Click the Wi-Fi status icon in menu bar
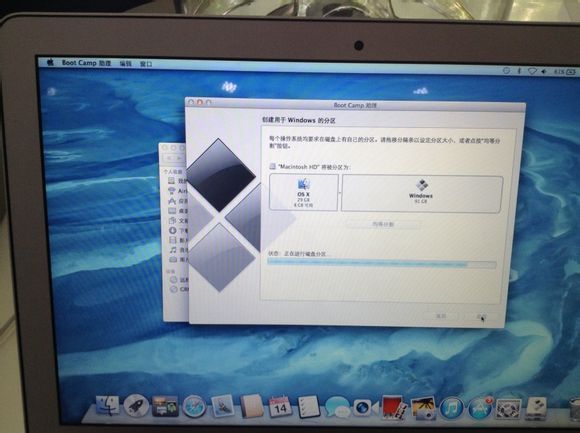The height and width of the screenshot is (433, 580). [x=532, y=71]
